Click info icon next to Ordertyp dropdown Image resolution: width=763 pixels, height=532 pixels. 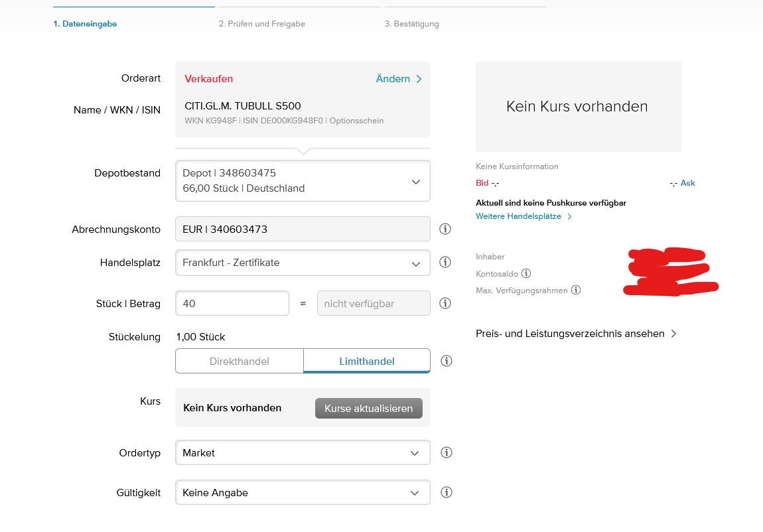coord(447,452)
